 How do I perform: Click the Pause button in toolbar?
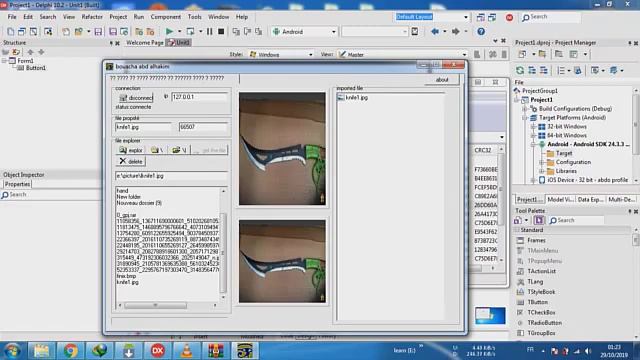[x=209, y=31]
